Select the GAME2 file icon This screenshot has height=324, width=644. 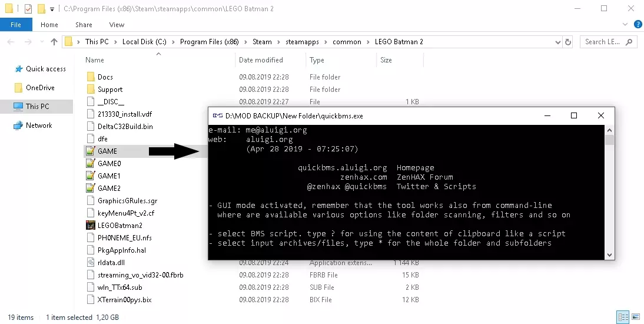tap(91, 188)
